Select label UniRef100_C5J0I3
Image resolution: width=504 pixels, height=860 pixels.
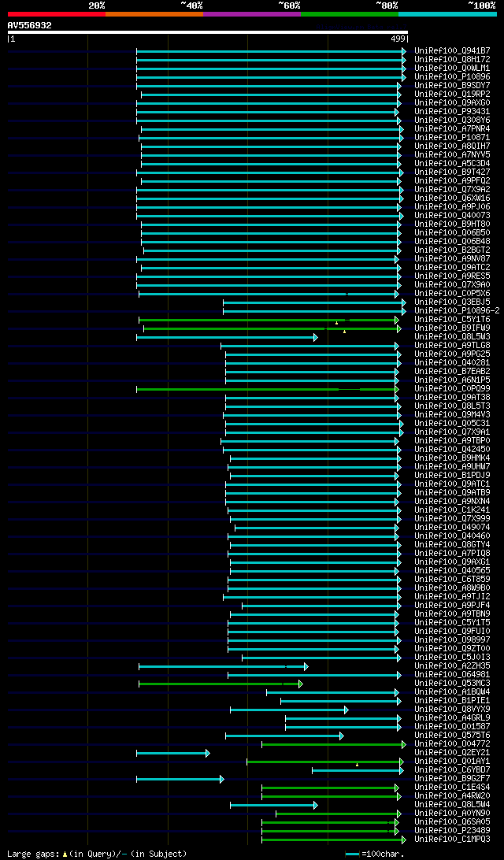click(x=453, y=658)
